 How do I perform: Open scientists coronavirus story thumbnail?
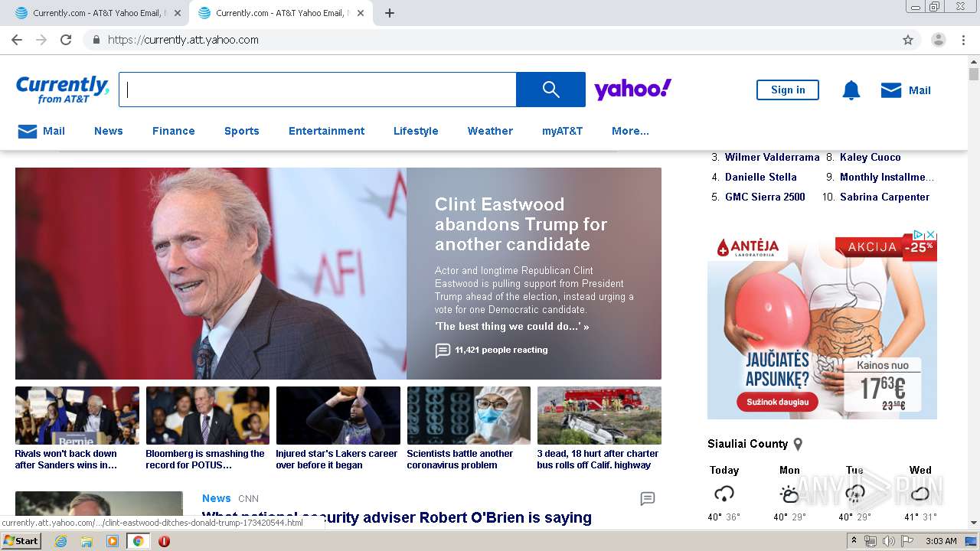click(x=469, y=416)
